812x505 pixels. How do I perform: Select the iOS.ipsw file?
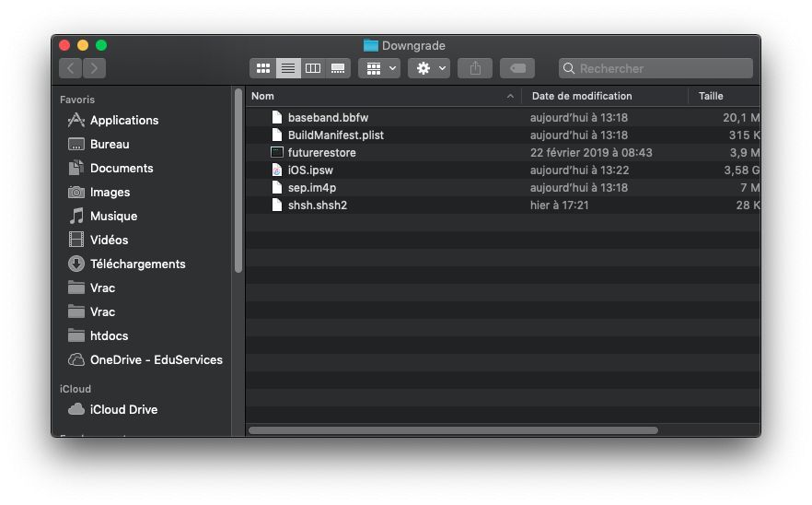coord(310,170)
